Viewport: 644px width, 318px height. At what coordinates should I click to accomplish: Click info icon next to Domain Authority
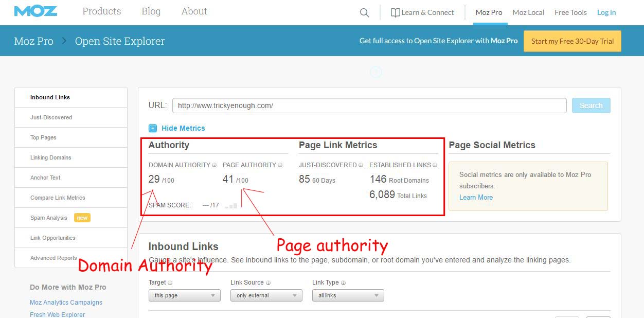tap(214, 165)
